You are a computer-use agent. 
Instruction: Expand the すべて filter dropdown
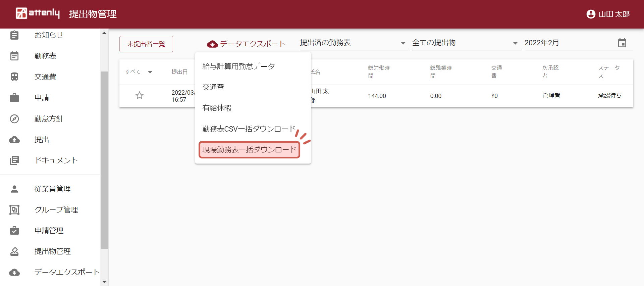(150, 72)
